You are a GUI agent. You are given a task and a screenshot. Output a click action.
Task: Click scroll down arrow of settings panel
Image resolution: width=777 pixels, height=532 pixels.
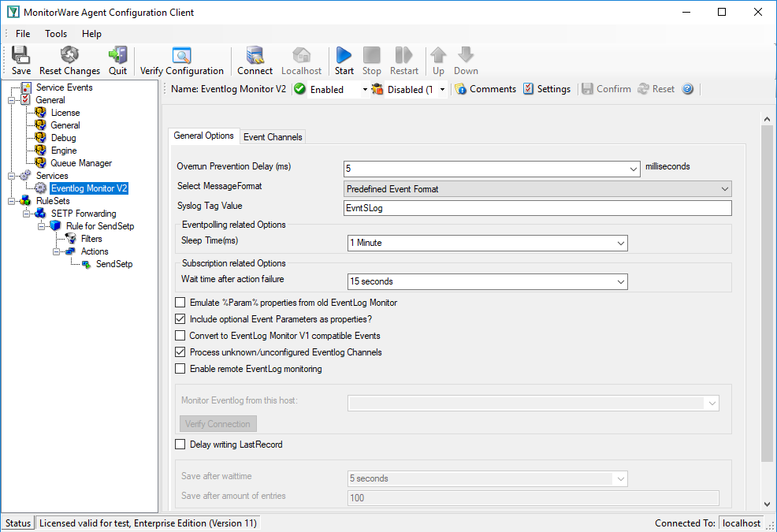(767, 504)
